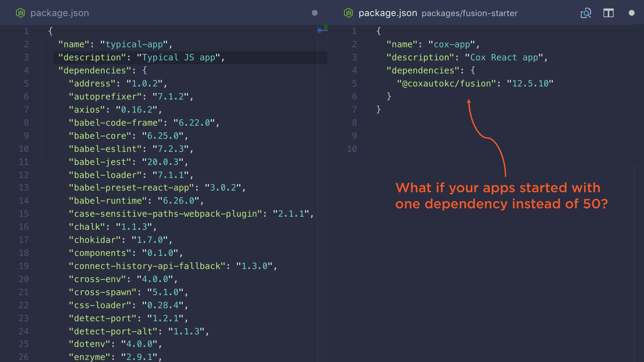Click line number 10 in right editor gutter
Image resolution: width=644 pixels, height=362 pixels.
coord(352,149)
